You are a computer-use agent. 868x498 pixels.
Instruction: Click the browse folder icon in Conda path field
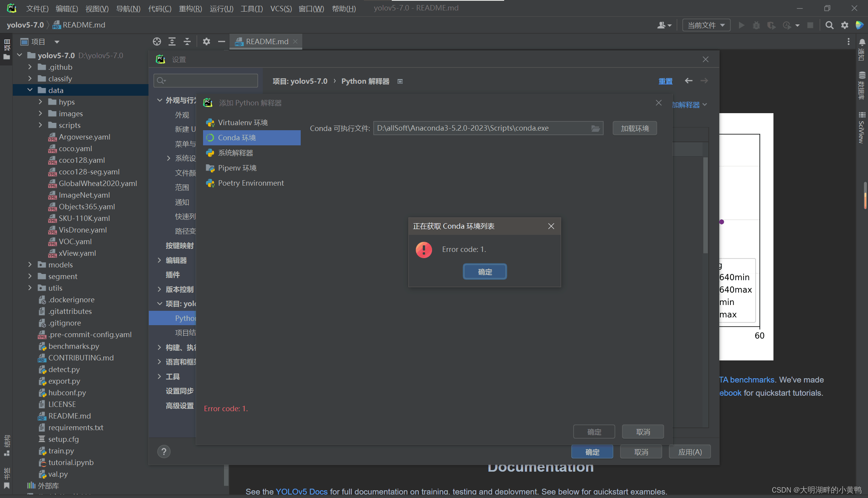(x=596, y=128)
